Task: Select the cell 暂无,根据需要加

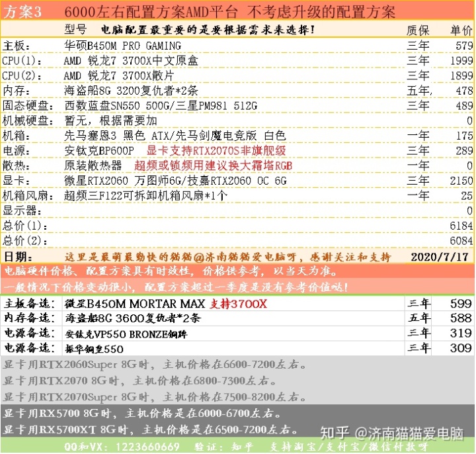Action: click(x=110, y=120)
